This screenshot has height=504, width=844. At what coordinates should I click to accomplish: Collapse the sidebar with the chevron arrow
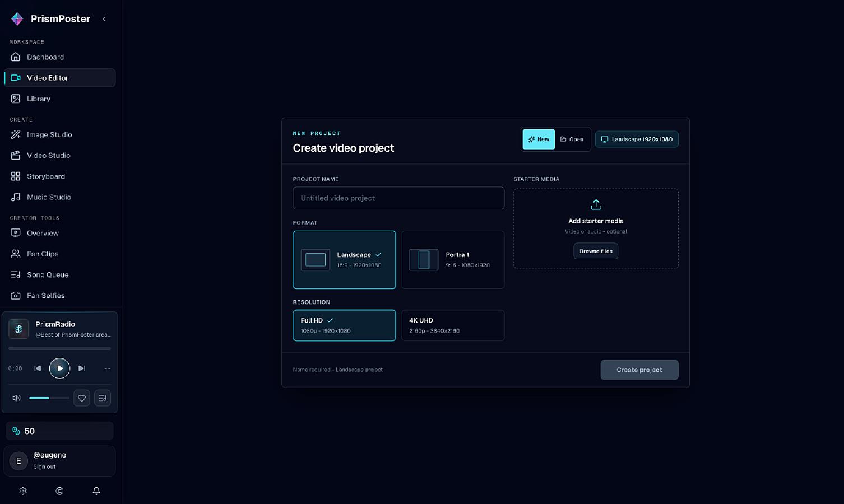[x=104, y=19]
